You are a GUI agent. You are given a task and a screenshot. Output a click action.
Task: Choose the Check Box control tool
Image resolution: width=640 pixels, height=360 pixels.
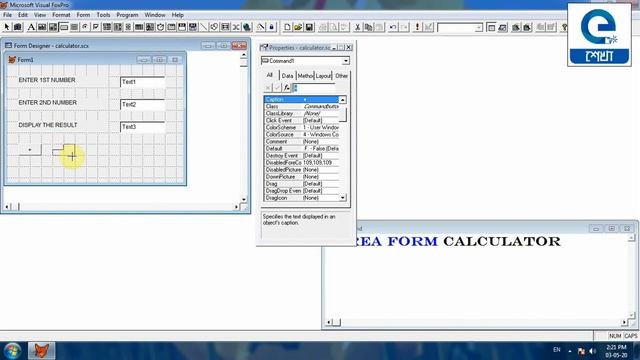(x=96, y=27)
